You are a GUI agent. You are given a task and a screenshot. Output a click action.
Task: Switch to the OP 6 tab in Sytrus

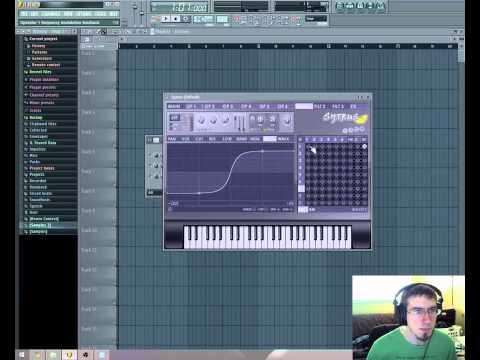click(x=282, y=106)
